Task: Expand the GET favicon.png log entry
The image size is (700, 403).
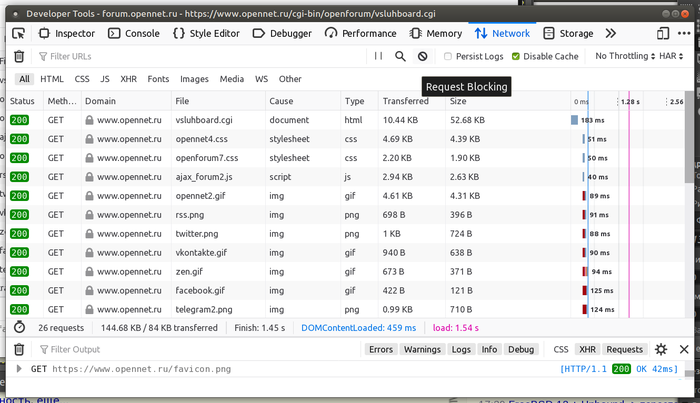Action: click(x=19, y=369)
